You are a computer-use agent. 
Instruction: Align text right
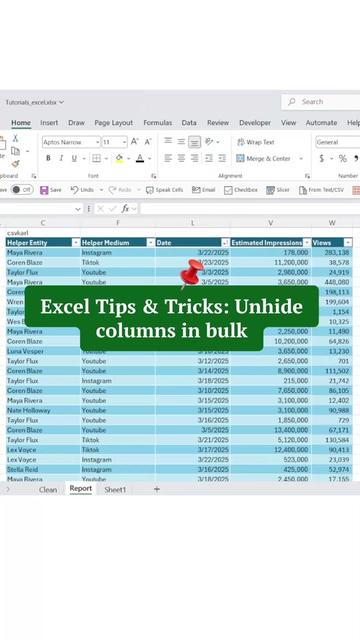195,158
